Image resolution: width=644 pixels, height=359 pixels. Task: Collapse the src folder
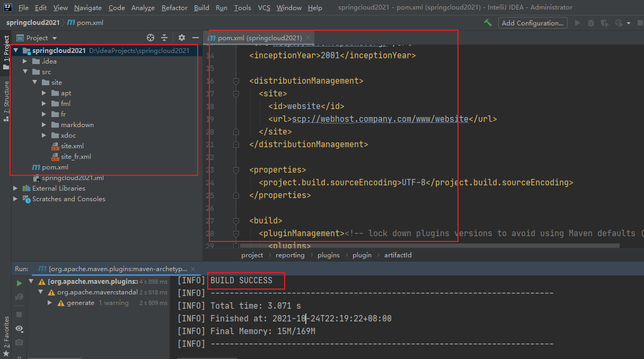(x=24, y=72)
